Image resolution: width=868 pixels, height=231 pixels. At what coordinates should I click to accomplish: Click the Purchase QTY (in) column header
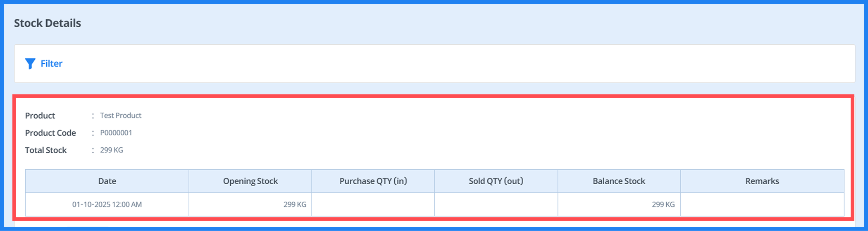(x=373, y=181)
